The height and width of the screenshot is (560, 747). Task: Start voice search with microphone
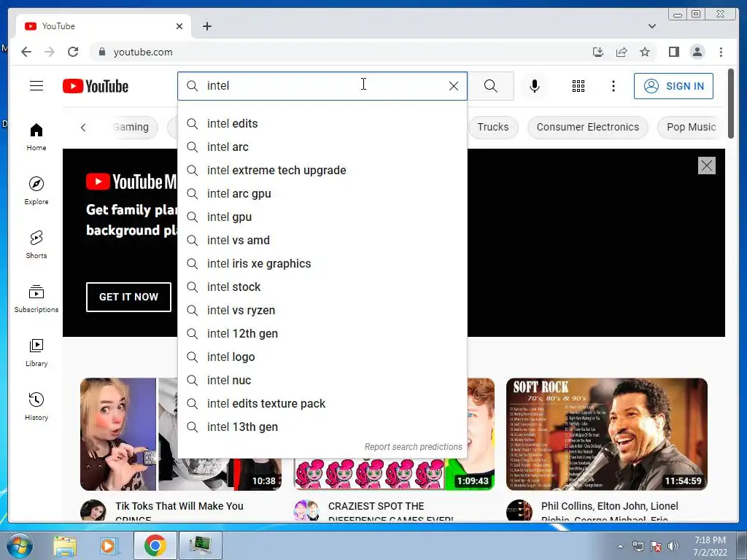(535, 86)
